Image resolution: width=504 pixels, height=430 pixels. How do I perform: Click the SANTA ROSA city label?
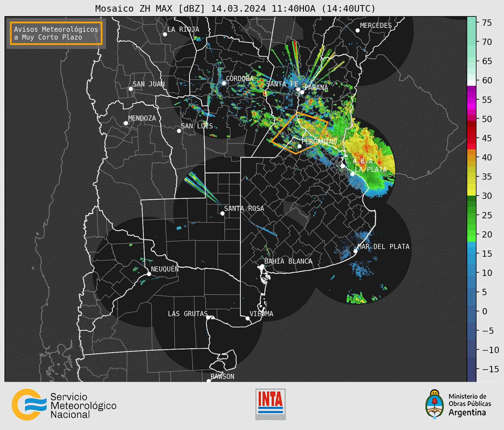244,209
